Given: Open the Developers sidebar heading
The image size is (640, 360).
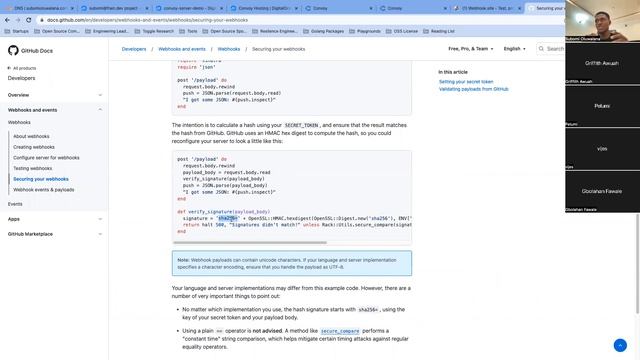Looking at the screenshot, I should [x=21, y=78].
